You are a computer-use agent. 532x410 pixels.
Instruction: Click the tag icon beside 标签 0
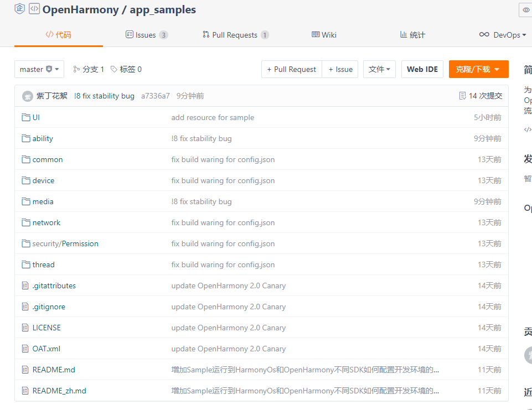(114, 69)
